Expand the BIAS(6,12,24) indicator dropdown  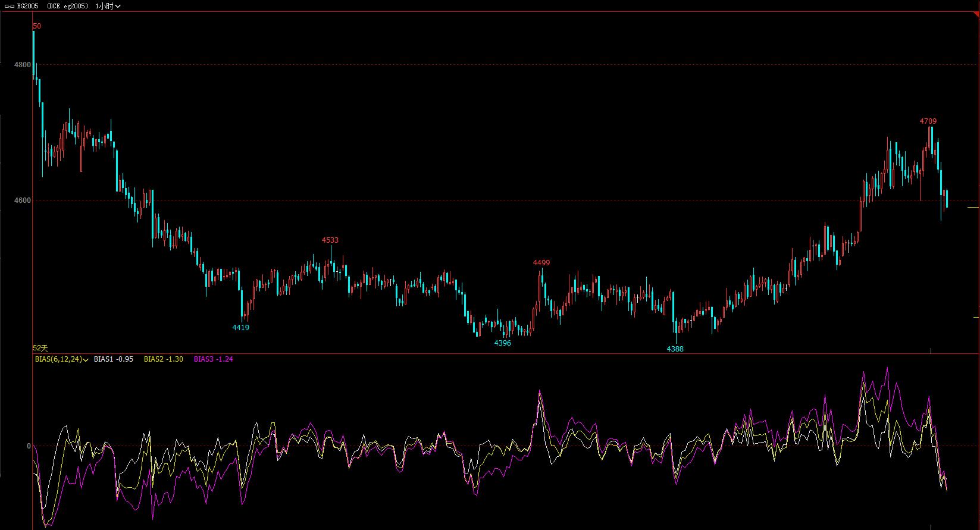[x=86, y=360]
